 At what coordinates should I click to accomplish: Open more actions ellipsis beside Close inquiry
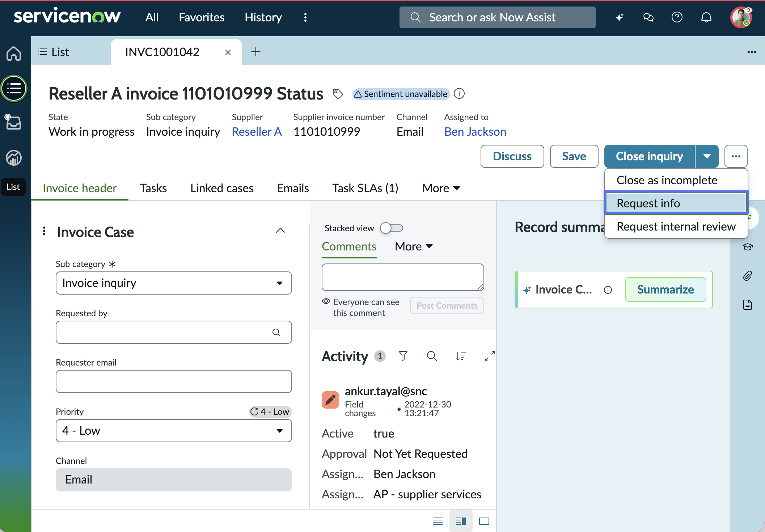[736, 156]
